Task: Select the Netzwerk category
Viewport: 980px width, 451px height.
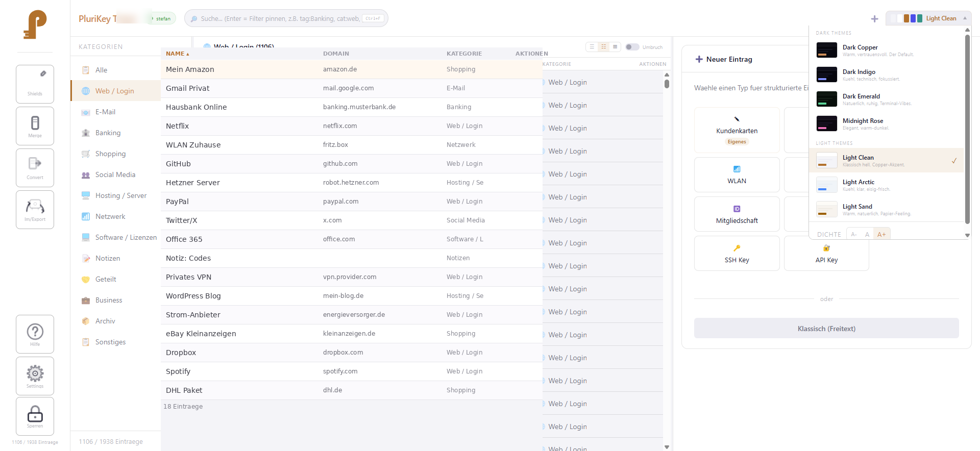Action: click(115, 216)
